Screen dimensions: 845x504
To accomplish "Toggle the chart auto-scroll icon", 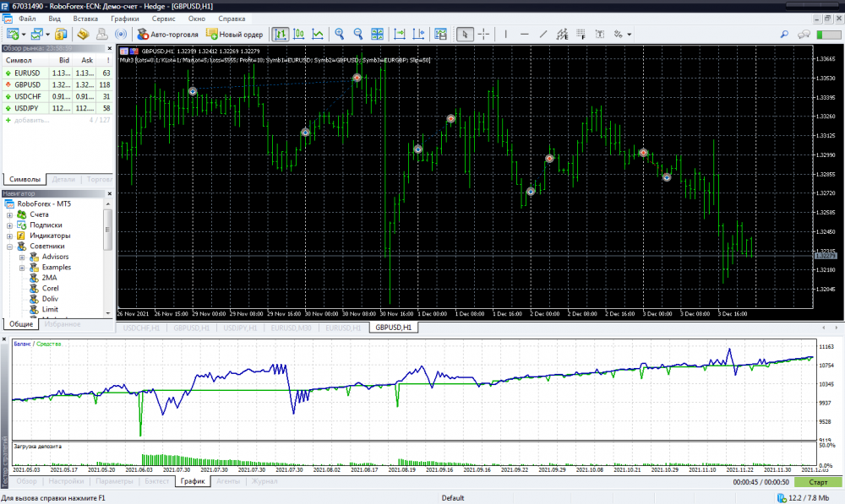I will point(400,35).
